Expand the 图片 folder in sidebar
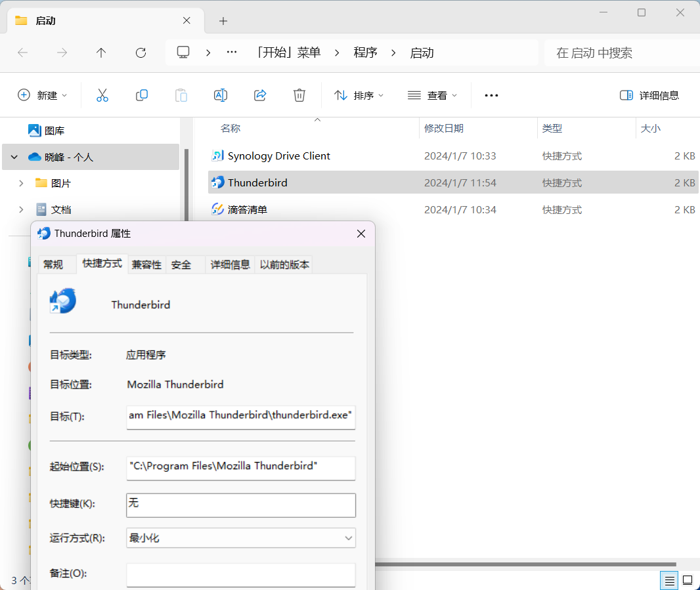700x590 pixels. (21, 183)
